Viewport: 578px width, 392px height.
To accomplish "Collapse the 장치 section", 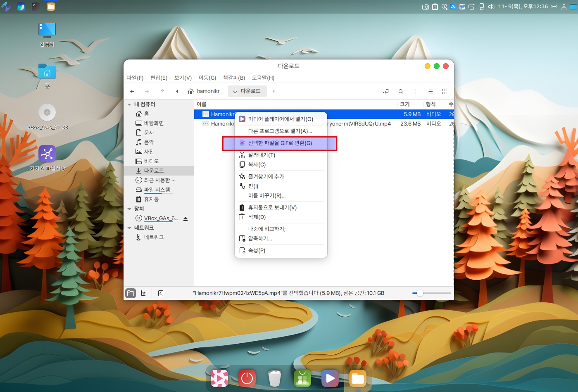I will pos(129,209).
